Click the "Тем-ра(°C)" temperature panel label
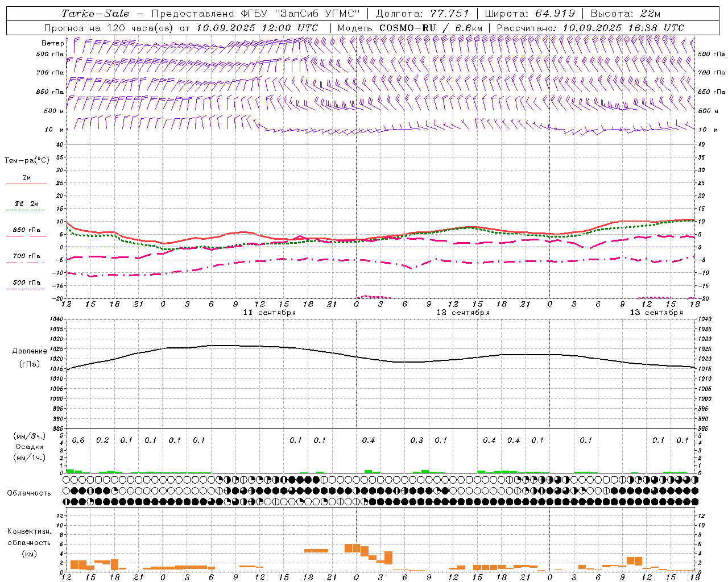 [27, 161]
